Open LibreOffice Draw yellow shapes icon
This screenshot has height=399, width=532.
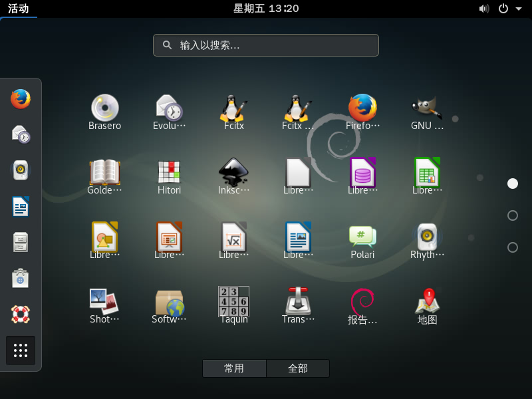(x=105, y=241)
